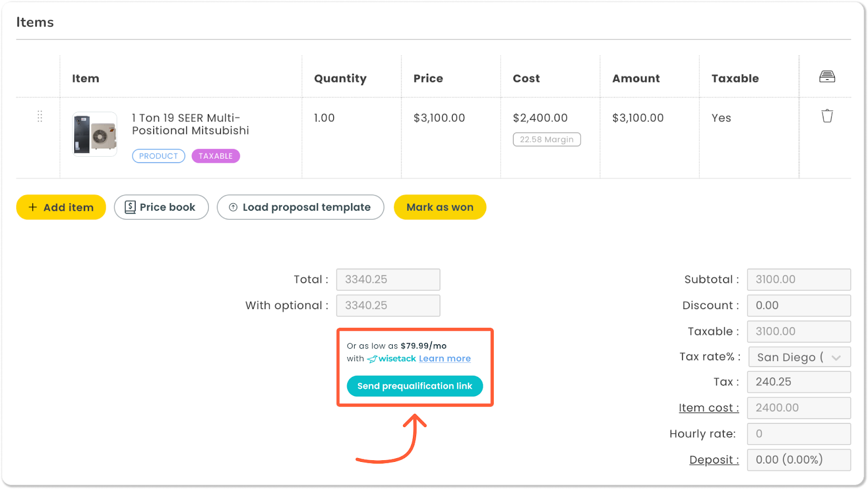Grab the drag handle of the Mitsubishi row
Screen dimensions: 868x489
click(x=40, y=116)
